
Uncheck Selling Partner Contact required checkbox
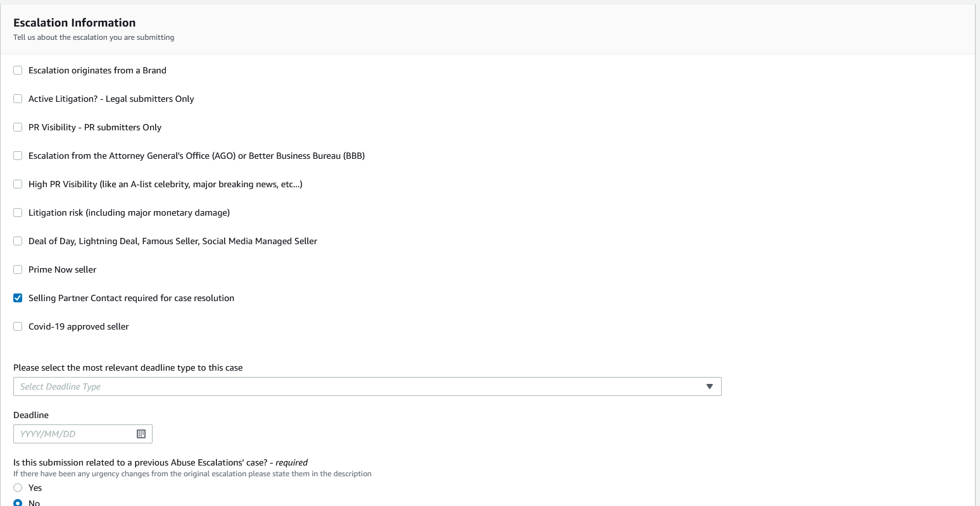(18, 298)
